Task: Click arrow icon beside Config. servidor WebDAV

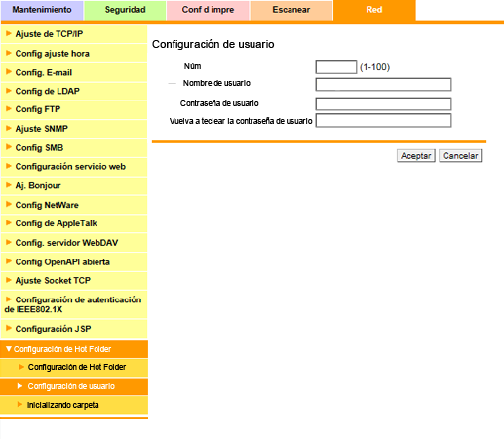Action: click(x=9, y=242)
